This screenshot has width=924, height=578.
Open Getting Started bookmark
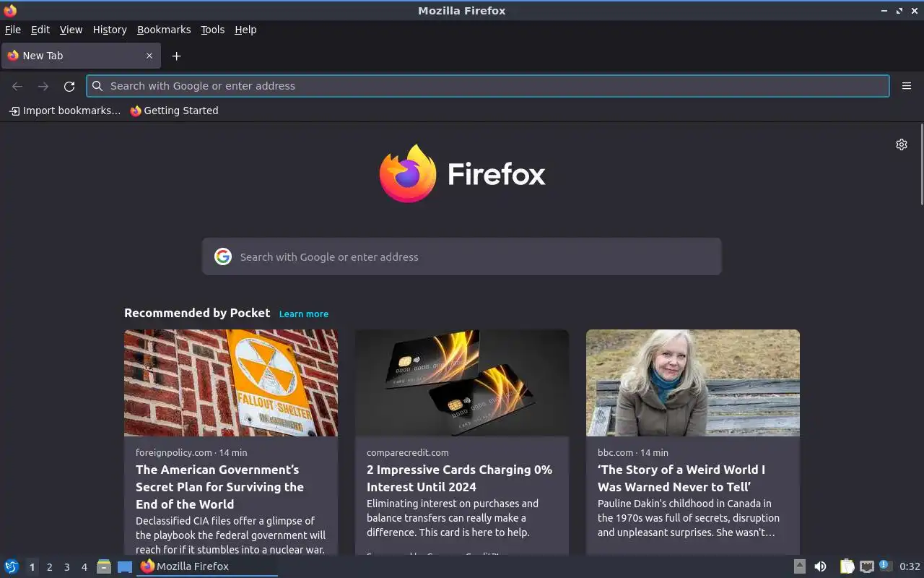click(x=174, y=111)
